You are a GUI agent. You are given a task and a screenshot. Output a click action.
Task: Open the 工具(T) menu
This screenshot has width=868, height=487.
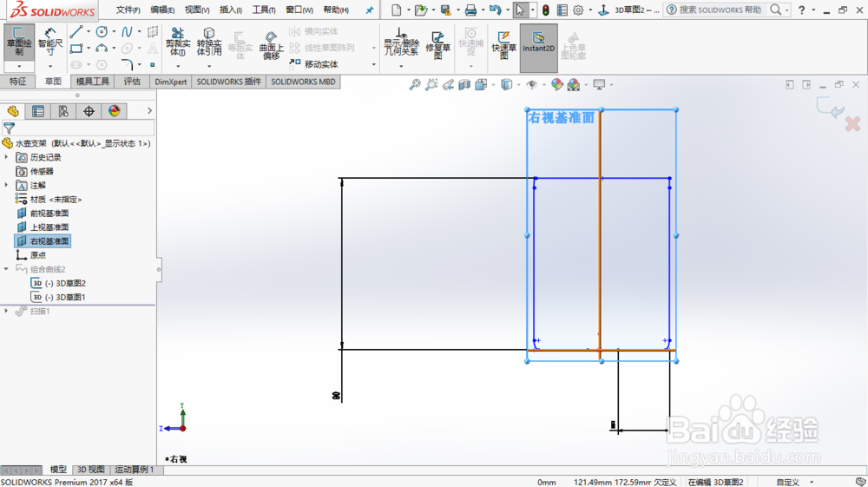264,10
